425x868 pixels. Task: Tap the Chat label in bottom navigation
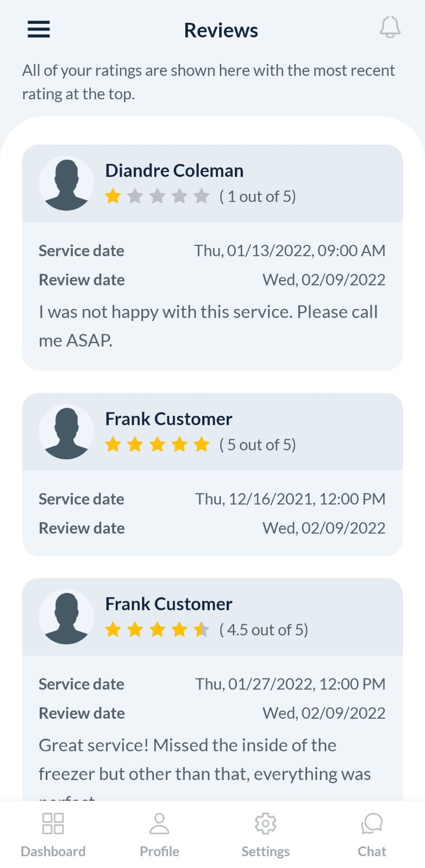pos(372,851)
